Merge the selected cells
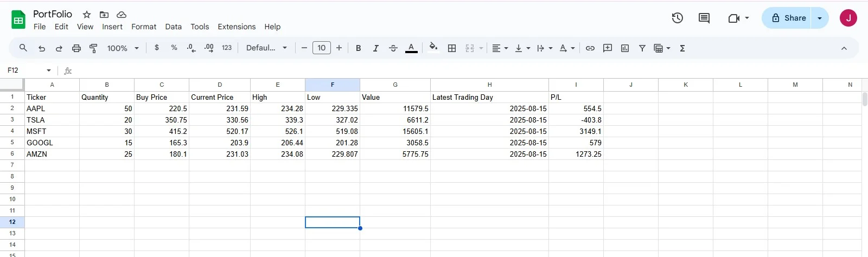Screen dimensions: 868x257 click(470, 48)
